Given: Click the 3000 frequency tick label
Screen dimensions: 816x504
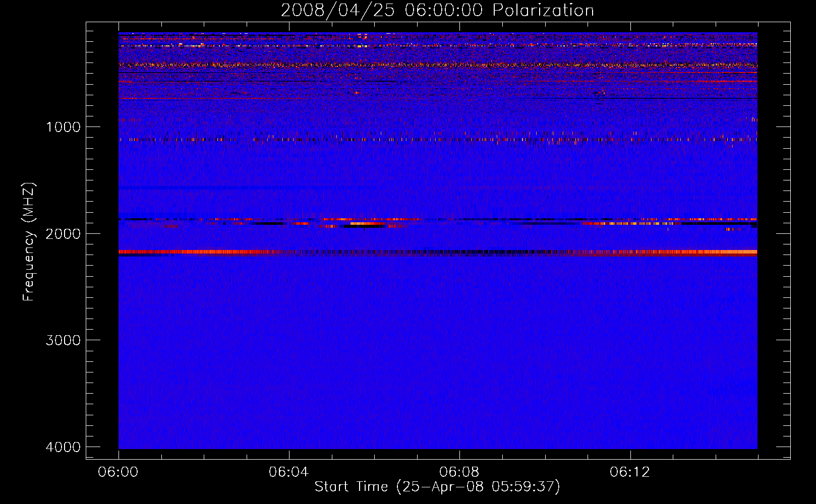Looking at the screenshot, I should click(x=63, y=340).
